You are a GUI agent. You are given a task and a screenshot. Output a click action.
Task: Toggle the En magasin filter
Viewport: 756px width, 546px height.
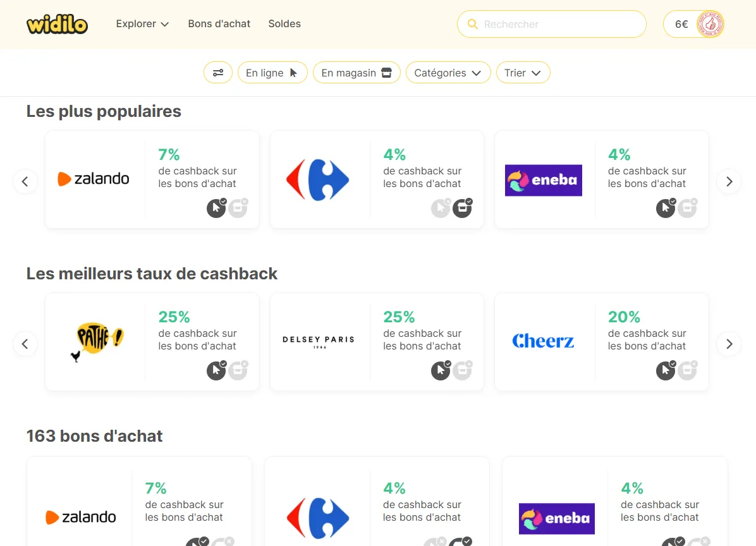tap(357, 73)
